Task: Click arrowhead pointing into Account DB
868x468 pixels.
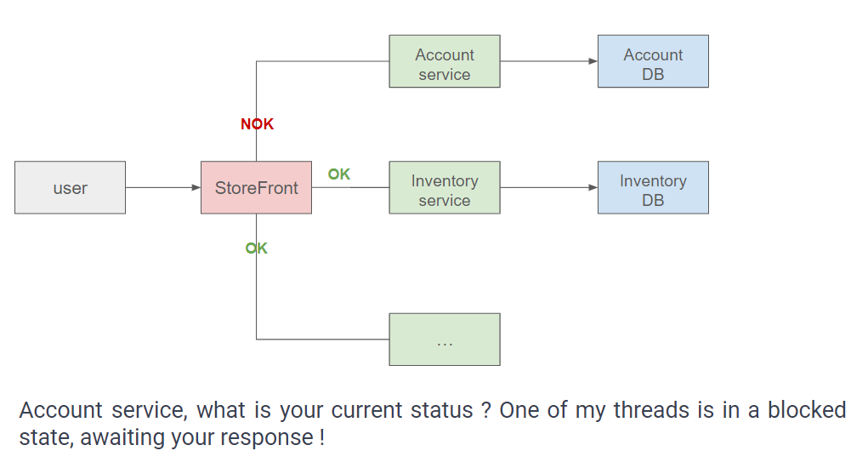Action: pyautogui.click(x=593, y=61)
